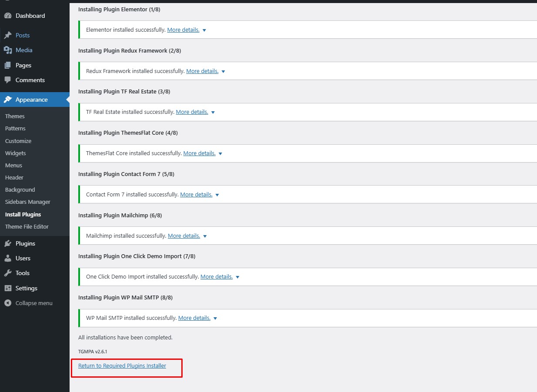537x392 pixels.
Task: Open Widgets submenu item
Action: point(16,153)
